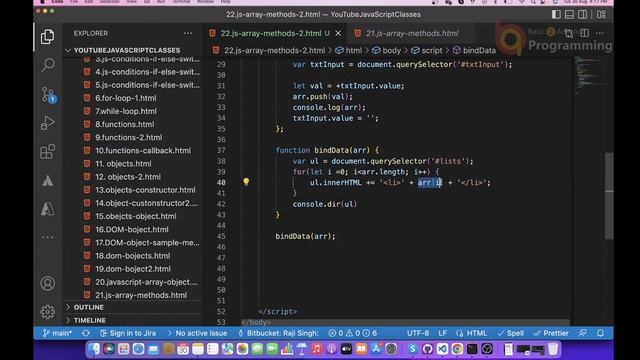Click Sign in to Jira
The height and width of the screenshot is (360, 640).
pos(128,333)
